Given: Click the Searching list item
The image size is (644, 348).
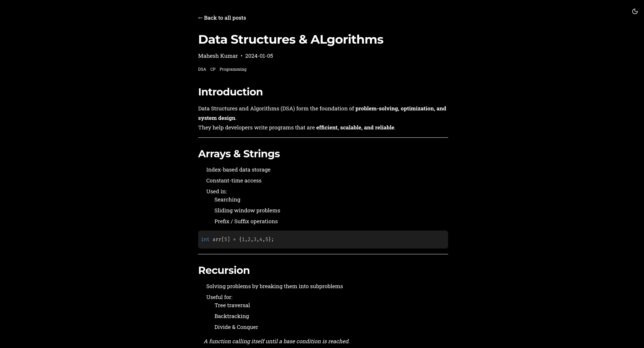Looking at the screenshot, I should (x=227, y=200).
